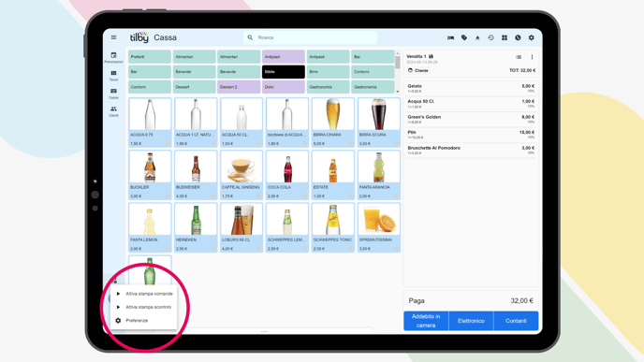Select the Birre category tab
Image resolution: width=644 pixels, height=362 pixels.
(x=328, y=71)
